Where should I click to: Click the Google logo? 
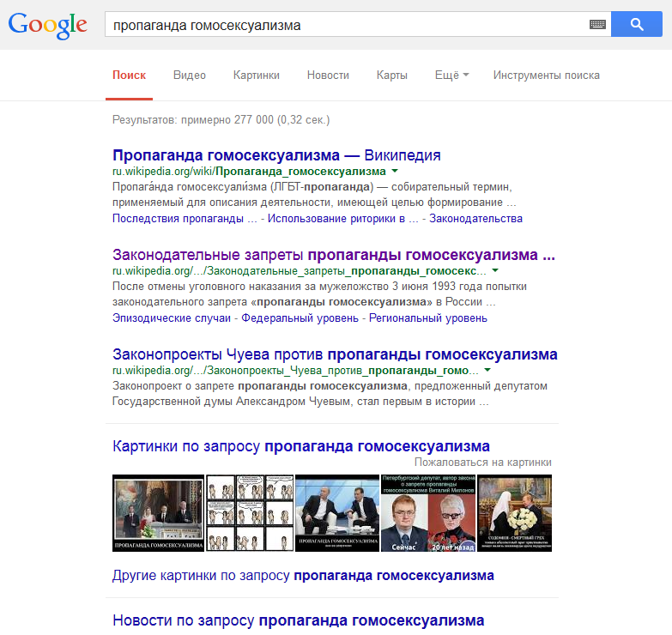pos(47,26)
